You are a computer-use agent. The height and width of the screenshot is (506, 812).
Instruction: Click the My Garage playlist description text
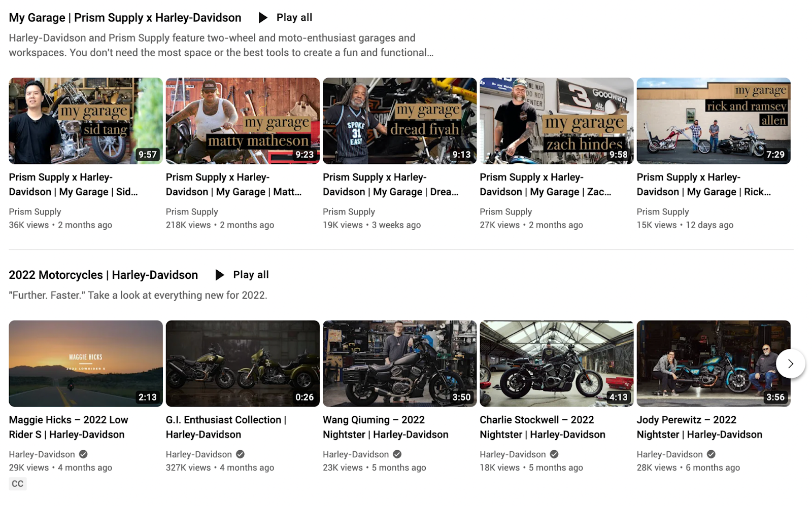[x=221, y=45]
